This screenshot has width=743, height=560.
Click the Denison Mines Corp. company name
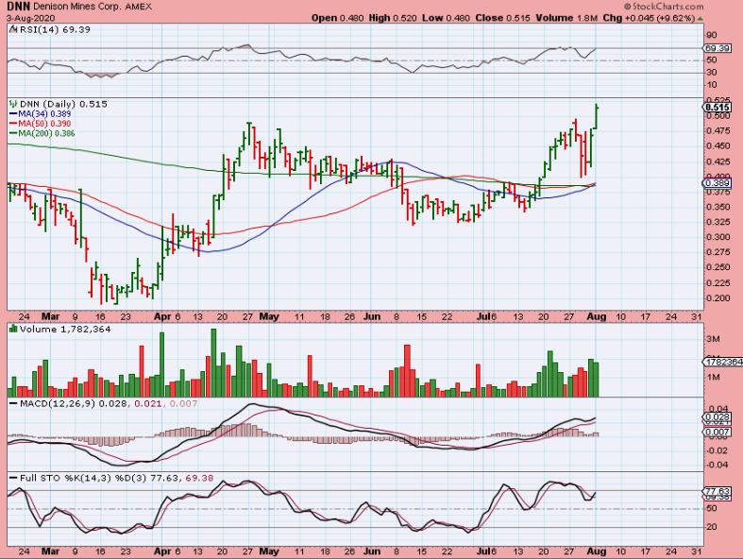pos(77,7)
